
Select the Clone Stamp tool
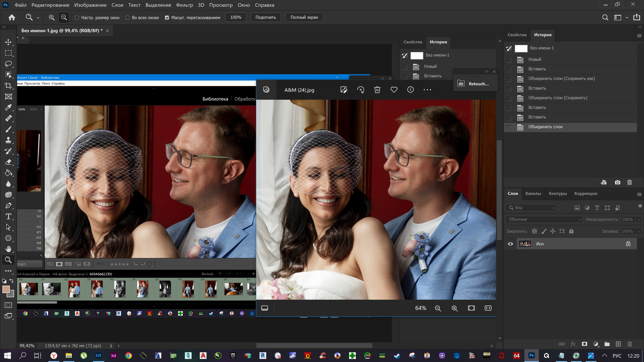(8, 140)
